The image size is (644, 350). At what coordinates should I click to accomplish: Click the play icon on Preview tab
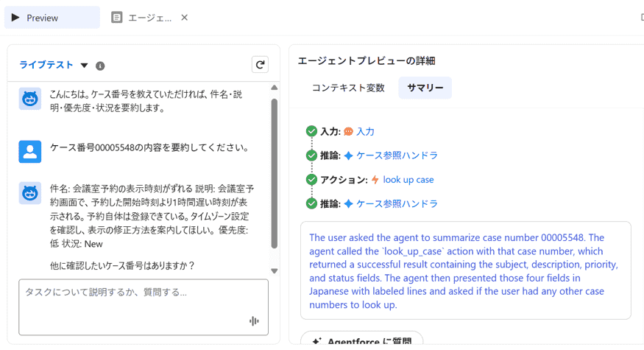[x=15, y=17]
